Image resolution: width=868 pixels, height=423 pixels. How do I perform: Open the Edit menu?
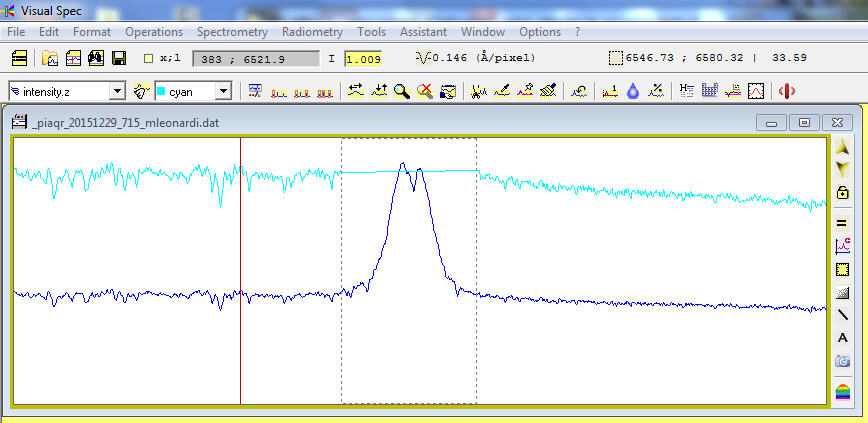[49, 32]
